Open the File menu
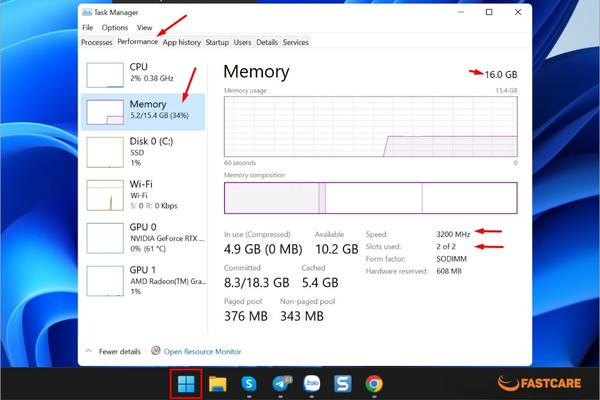The width and height of the screenshot is (600, 400). 88,28
